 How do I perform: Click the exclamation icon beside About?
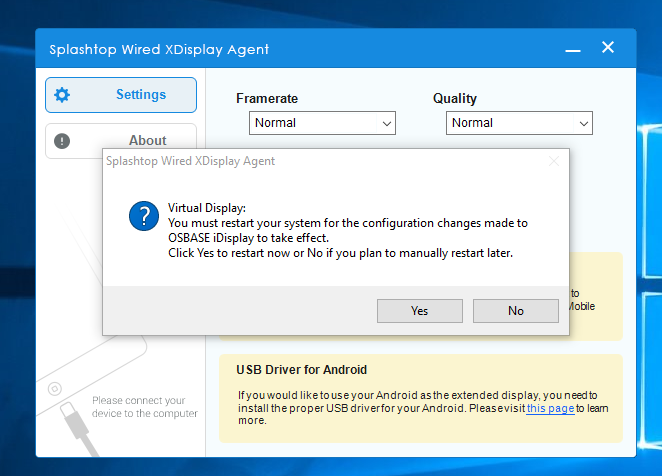tap(62, 141)
